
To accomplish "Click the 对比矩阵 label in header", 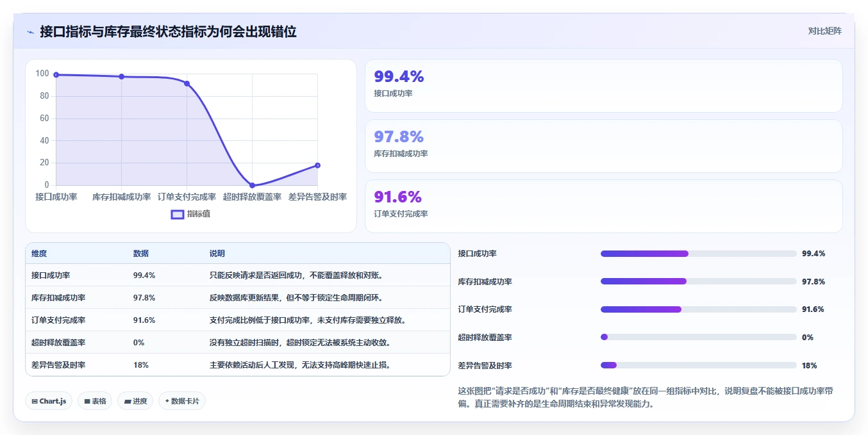I will [825, 31].
